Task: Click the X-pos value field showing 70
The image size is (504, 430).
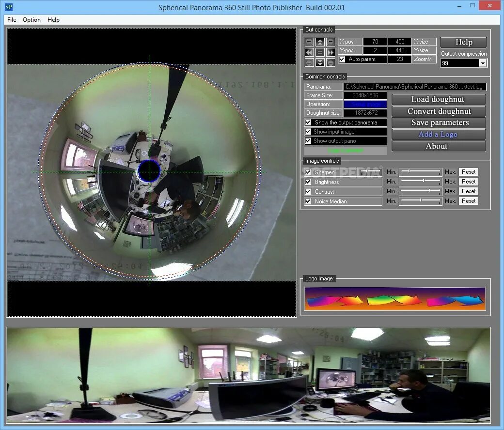Action: click(x=375, y=42)
